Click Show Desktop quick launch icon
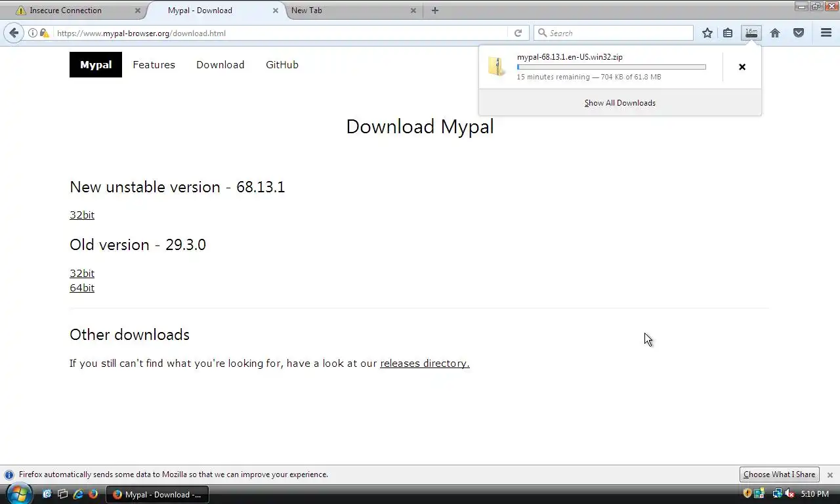 click(47, 494)
